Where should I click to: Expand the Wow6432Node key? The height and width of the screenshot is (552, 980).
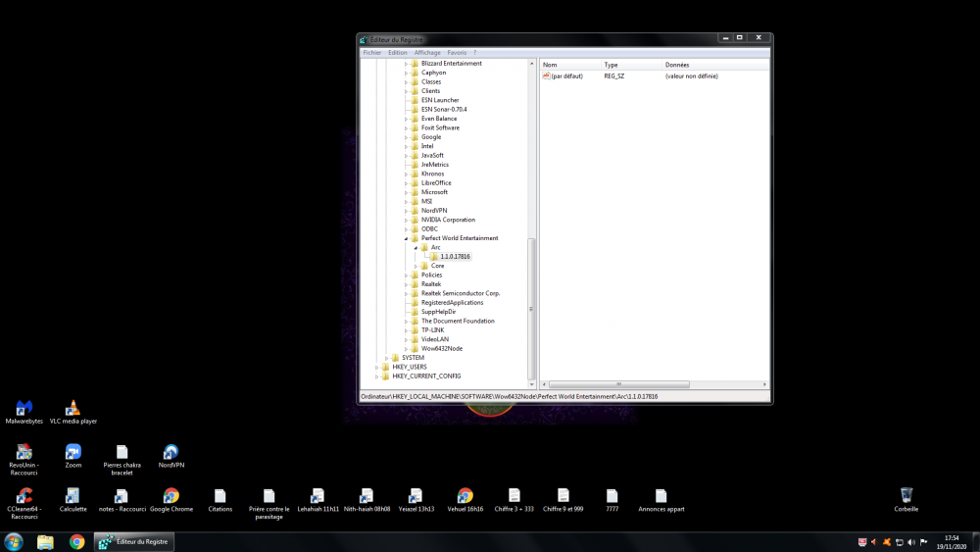point(407,349)
